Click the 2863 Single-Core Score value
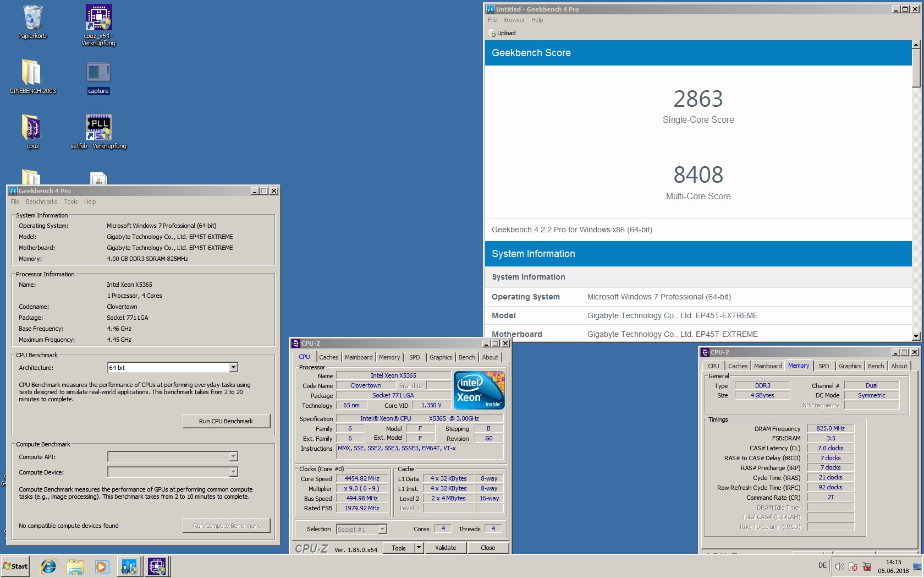This screenshot has width=924, height=578. point(698,99)
